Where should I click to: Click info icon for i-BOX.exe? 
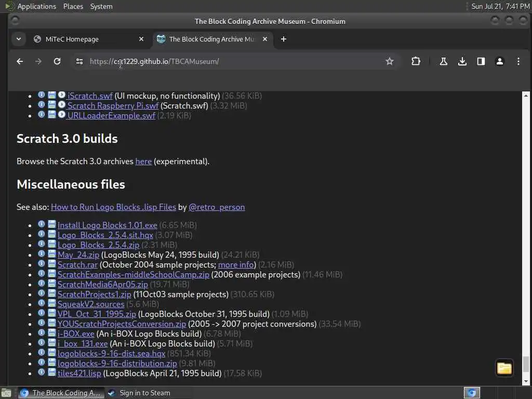click(x=42, y=332)
